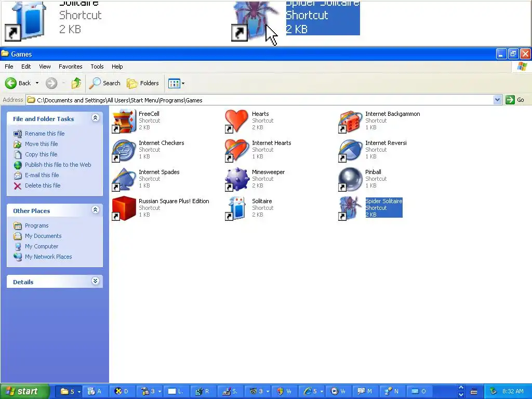Image resolution: width=532 pixels, height=399 pixels.
Task: Open the Views dropdown button
Action: click(177, 83)
